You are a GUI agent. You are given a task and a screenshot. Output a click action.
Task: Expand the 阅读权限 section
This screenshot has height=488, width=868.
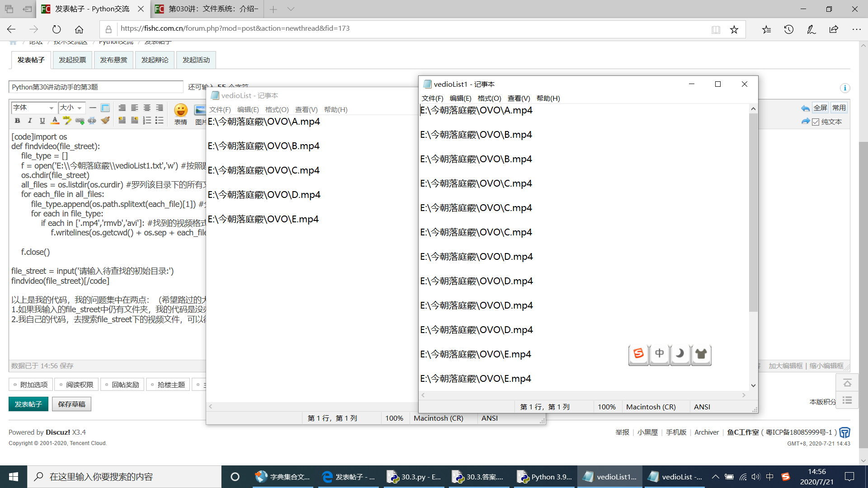(76, 385)
